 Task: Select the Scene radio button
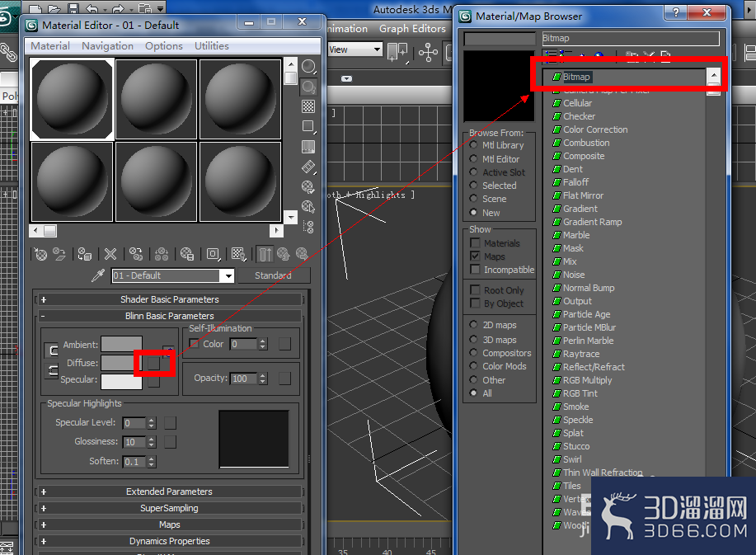[473, 198]
